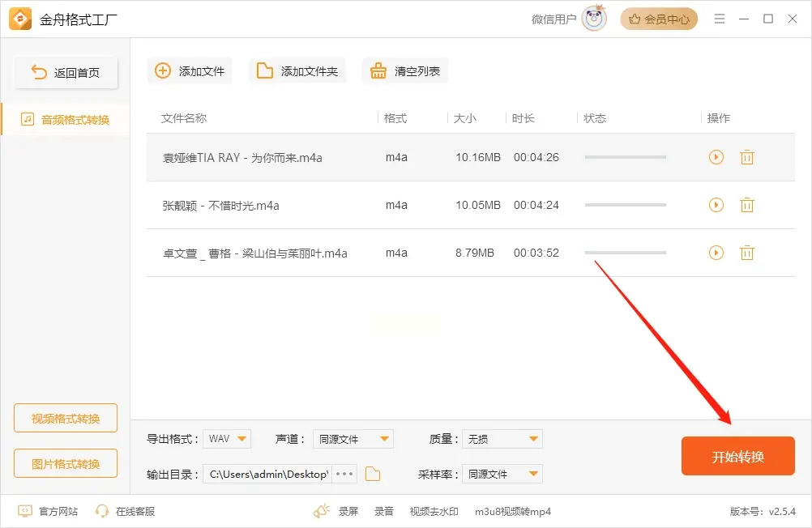Delete the 袁娅维 为你而来 file
Screen dimensions: 812x528
point(747,157)
